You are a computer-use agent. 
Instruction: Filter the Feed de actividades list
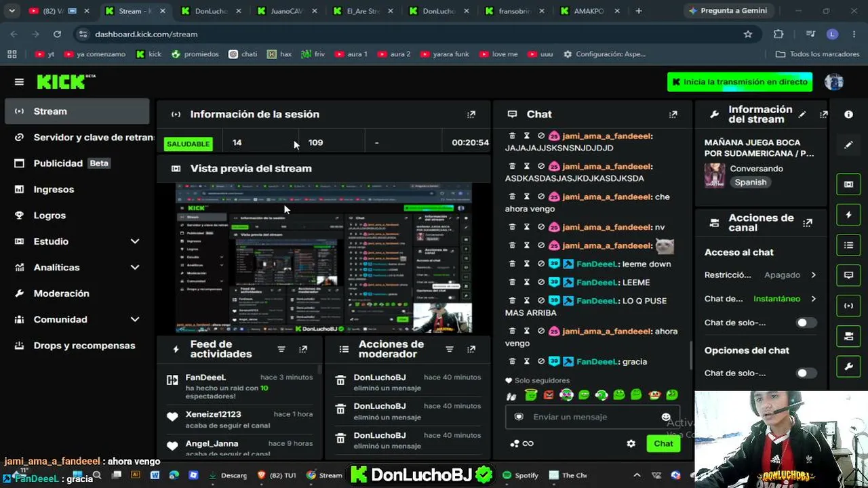point(281,349)
